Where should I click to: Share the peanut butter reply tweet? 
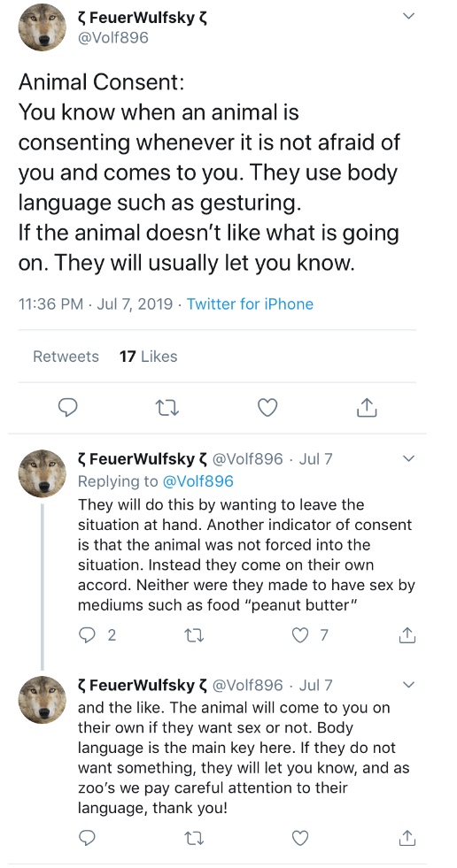(407, 635)
